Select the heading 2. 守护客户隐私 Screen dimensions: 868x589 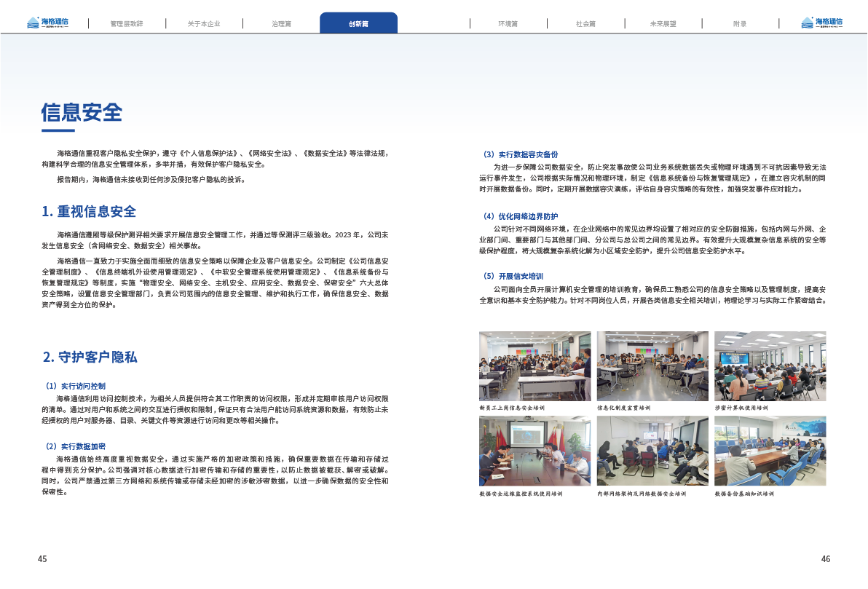[x=90, y=357]
